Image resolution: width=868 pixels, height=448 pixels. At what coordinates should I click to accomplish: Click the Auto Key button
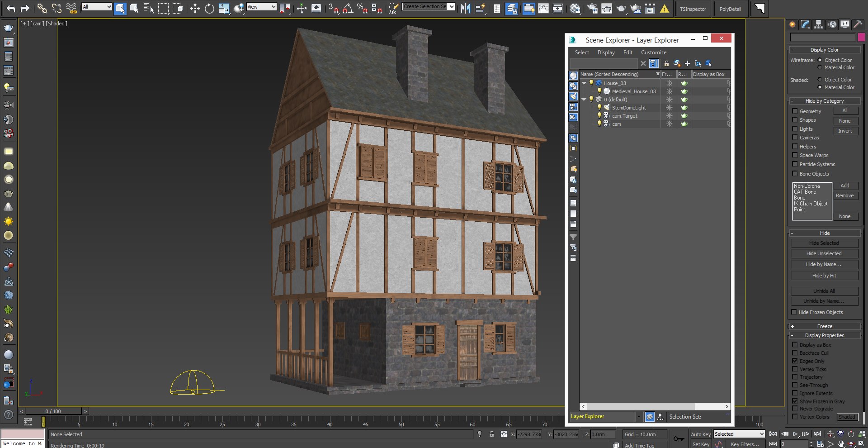click(x=701, y=434)
